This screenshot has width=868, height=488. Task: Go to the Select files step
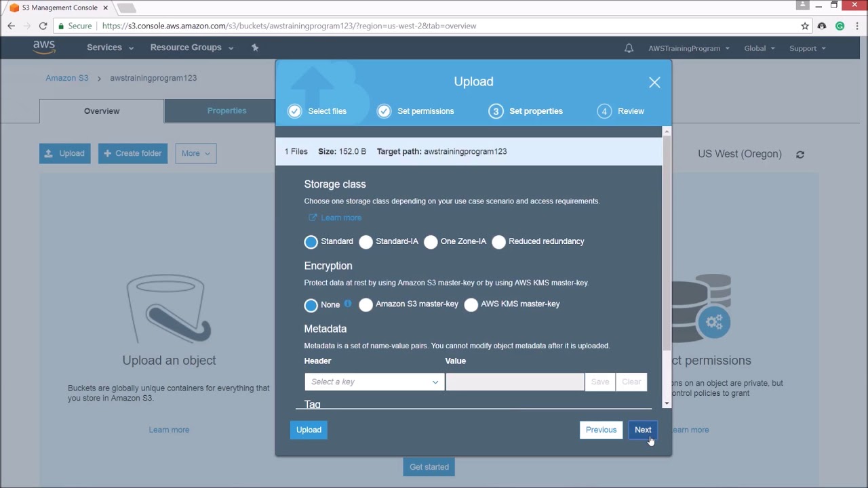(327, 111)
